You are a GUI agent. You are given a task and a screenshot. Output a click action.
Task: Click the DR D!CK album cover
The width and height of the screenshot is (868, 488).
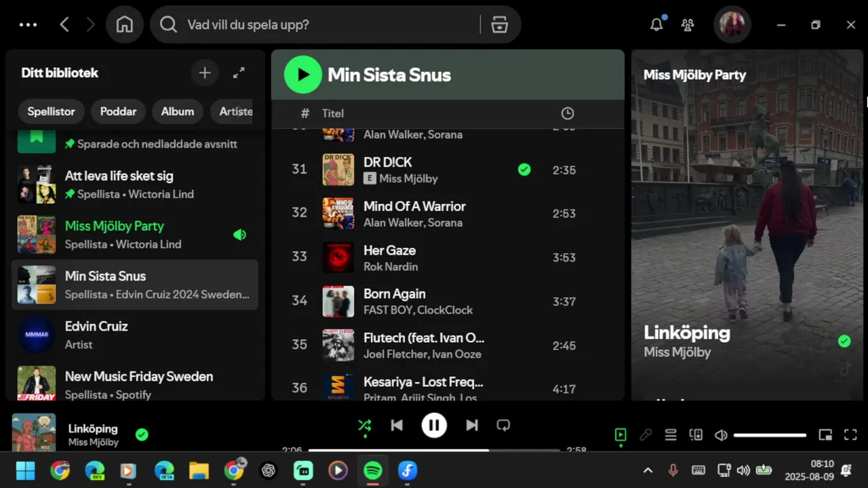pyautogui.click(x=338, y=169)
